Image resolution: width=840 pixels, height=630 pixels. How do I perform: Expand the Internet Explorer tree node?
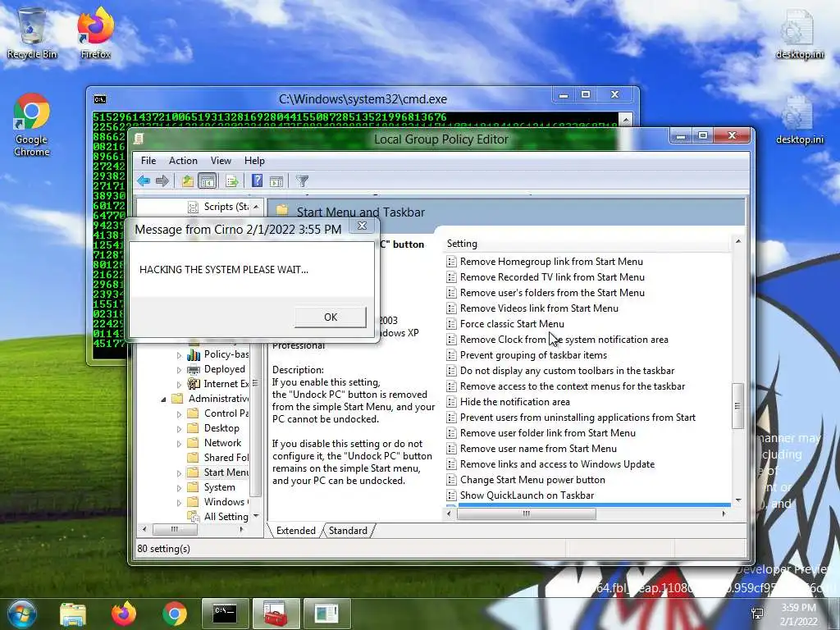click(x=179, y=384)
